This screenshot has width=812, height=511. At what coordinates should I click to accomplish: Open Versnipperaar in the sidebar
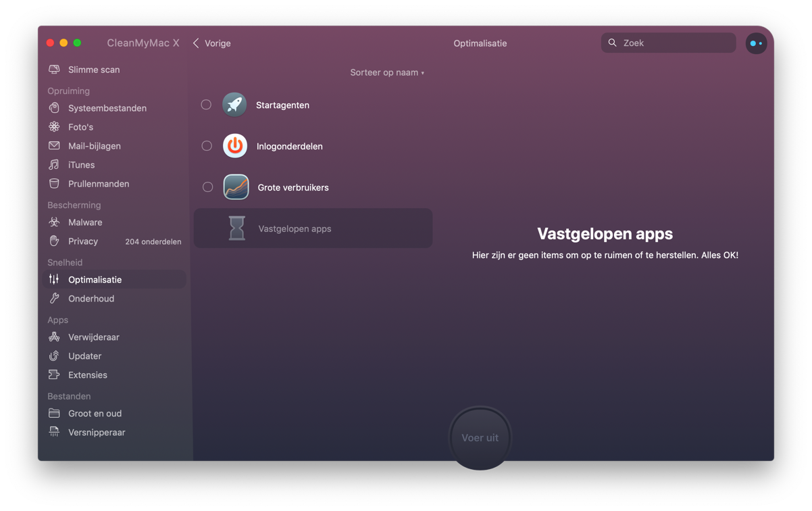coord(97,433)
